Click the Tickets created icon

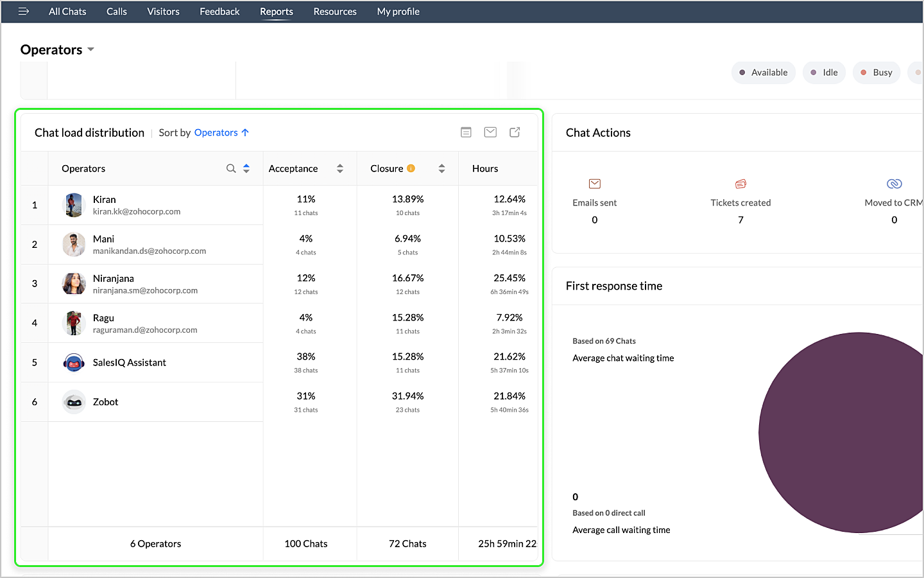coord(740,184)
